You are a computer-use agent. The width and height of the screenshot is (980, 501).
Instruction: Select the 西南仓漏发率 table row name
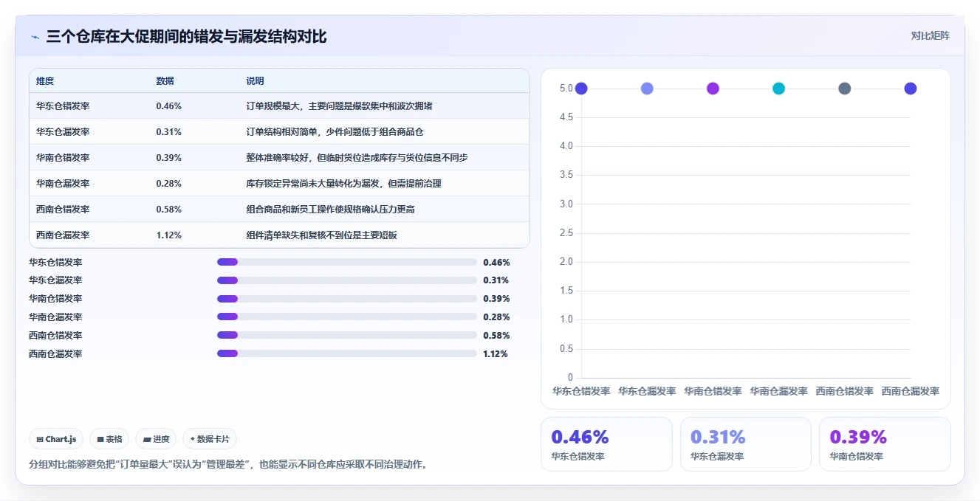tap(63, 235)
